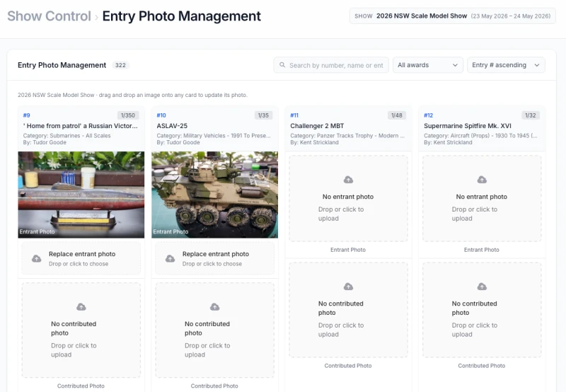Open the 2026 NSW Scale Model Show selector
The height and width of the screenshot is (392, 566).
[x=452, y=16]
